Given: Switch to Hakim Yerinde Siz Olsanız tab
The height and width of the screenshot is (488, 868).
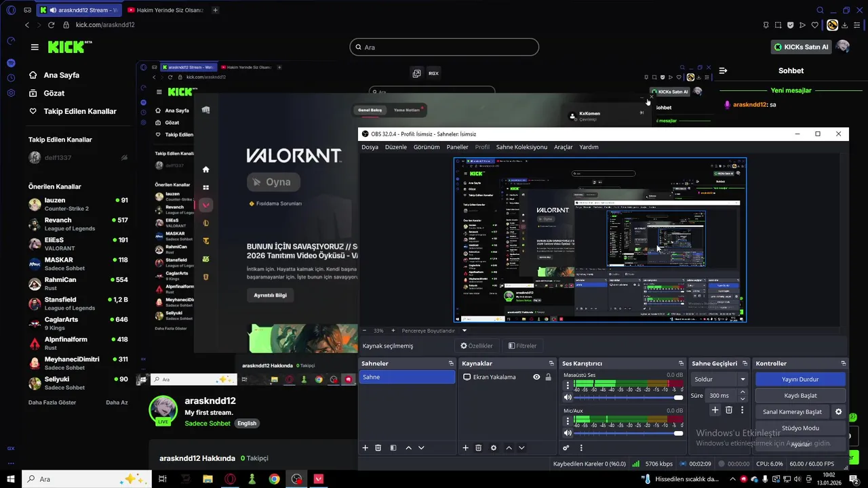Looking at the screenshot, I should (x=165, y=10).
